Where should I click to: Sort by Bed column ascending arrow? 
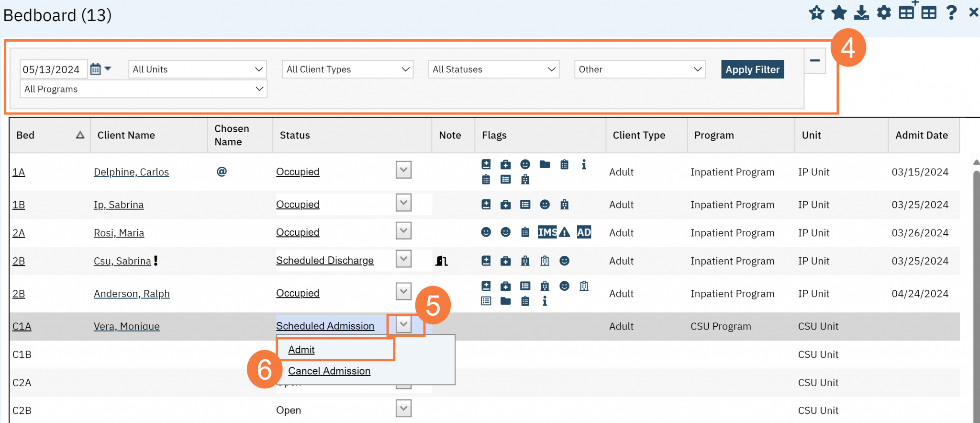coord(80,135)
